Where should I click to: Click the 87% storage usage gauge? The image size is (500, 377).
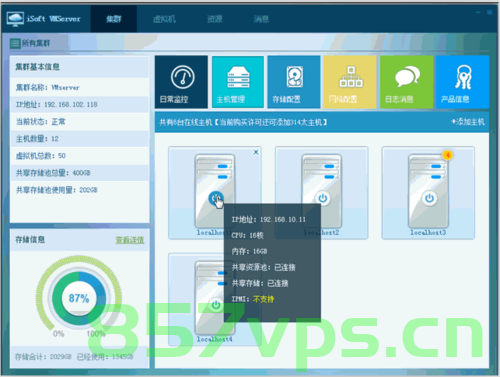(x=79, y=298)
